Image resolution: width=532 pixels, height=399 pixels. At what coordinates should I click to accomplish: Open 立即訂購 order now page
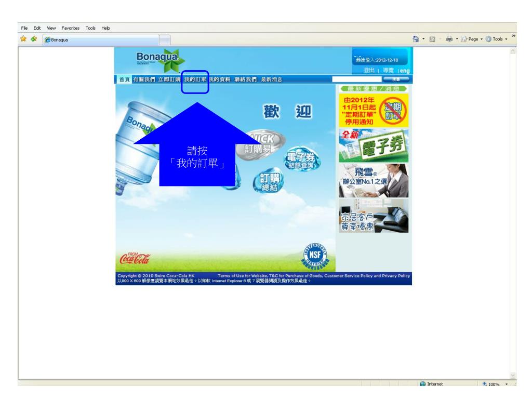click(169, 79)
